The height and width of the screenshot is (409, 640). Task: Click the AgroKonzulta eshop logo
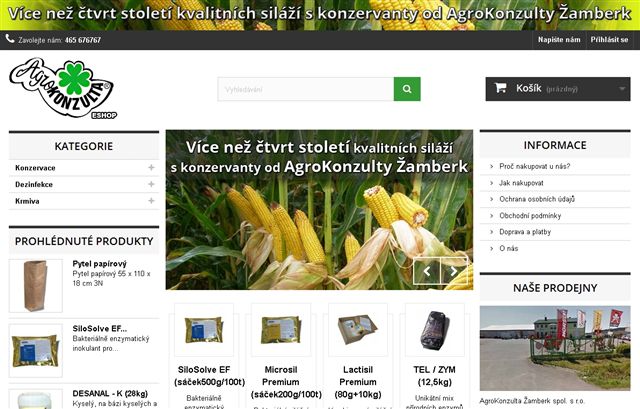coord(63,88)
